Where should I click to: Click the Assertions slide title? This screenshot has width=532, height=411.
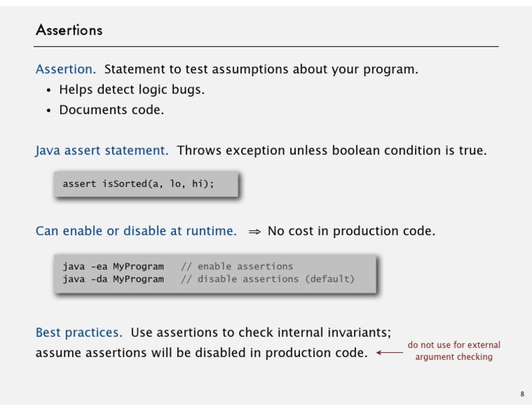coord(69,30)
